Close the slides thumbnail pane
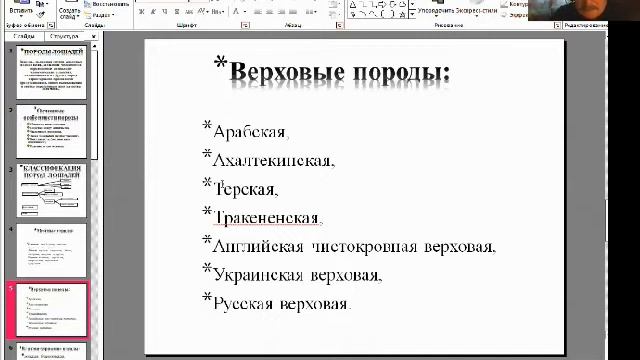The height and width of the screenshot is (360, 640). [93, 36]
